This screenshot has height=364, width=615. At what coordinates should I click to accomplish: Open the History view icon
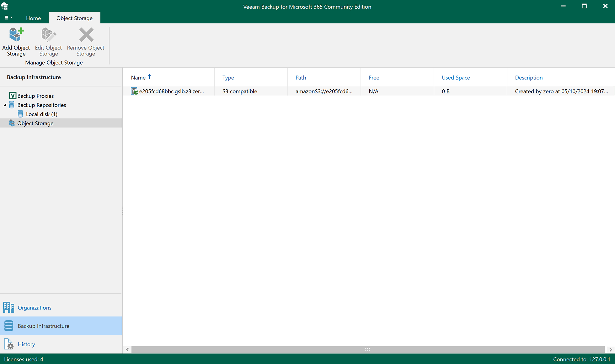(x=8, y=344)
